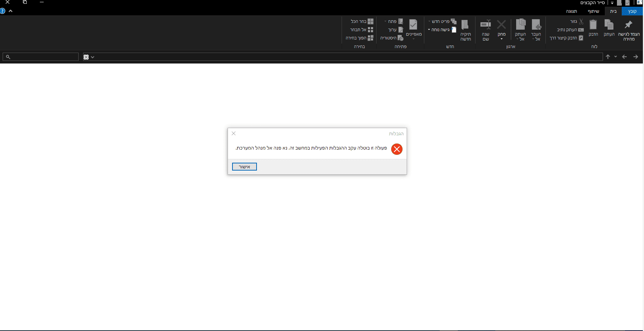Click the red error icon in the dialog

coord(397,149)
